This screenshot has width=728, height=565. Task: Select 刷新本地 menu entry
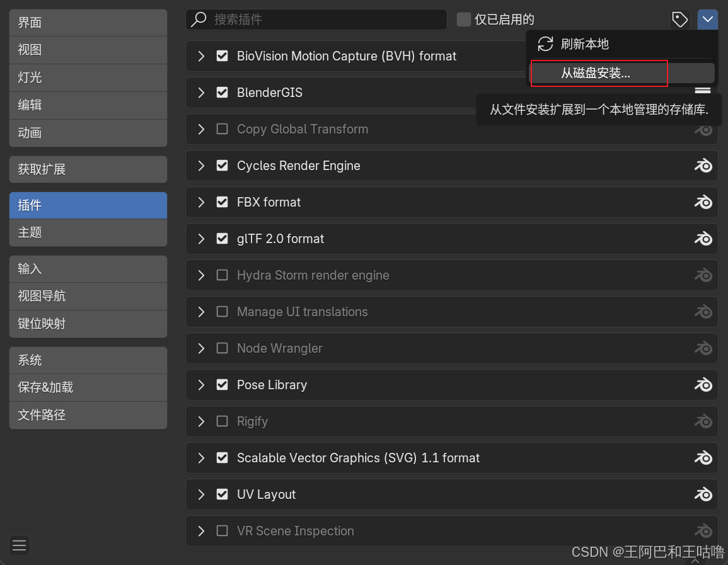pos(621,44)
